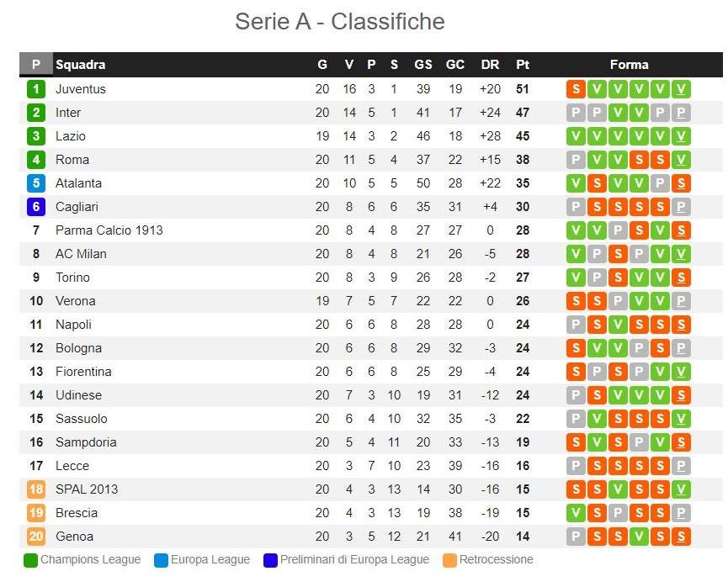Click Juventus position 1 green badge
The width and height of the screenshot is (728, 587).
pos(36,89)
